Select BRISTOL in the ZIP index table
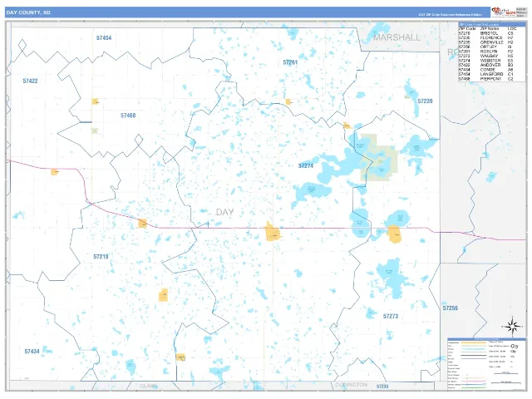The height and width of the screenshot is (399, 532). tap(490, 33)
